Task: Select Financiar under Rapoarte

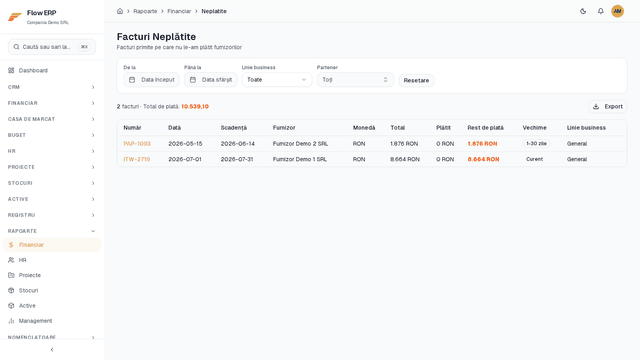Action: pyautogui.click(x=52, y=245)
